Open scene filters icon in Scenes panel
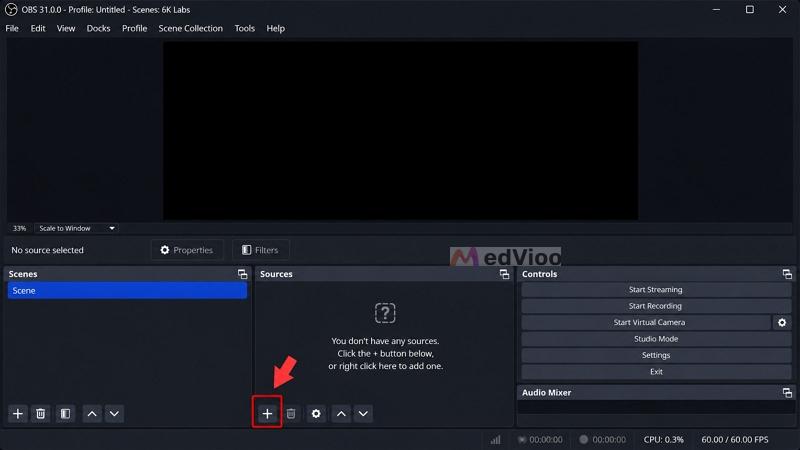The height and width of the screenshot is (450, 800). pyautogui.click(x=65, y=414)
